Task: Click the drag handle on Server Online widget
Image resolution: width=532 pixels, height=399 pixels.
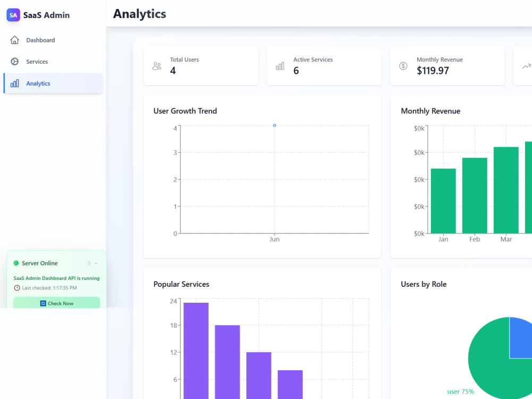Action: point(89,263)
